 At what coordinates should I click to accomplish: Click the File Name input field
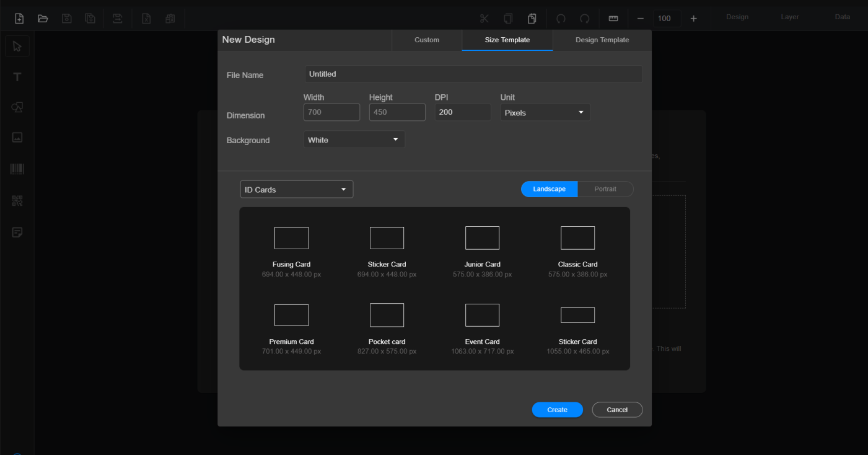click(473, 74)
